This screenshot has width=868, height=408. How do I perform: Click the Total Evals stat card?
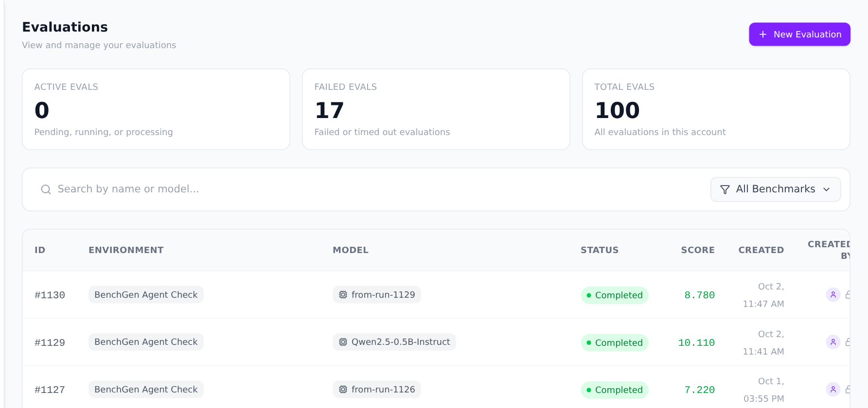click(x=716, y=109)
